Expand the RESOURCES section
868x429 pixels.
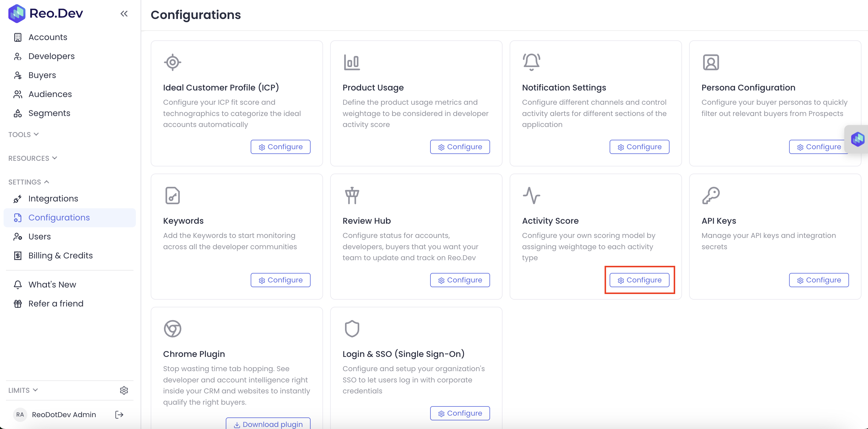pyautogui.click(x=33, y=158)
